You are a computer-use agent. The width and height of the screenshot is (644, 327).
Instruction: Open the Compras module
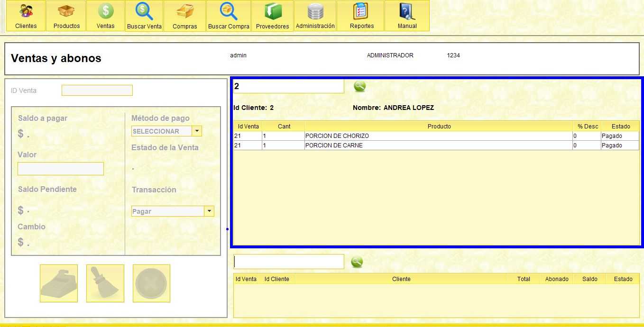click(184, 16)
